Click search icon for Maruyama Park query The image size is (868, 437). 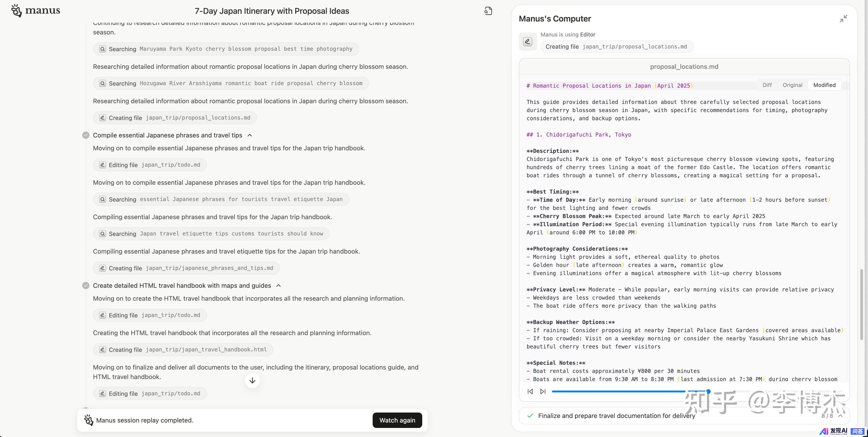102,49
